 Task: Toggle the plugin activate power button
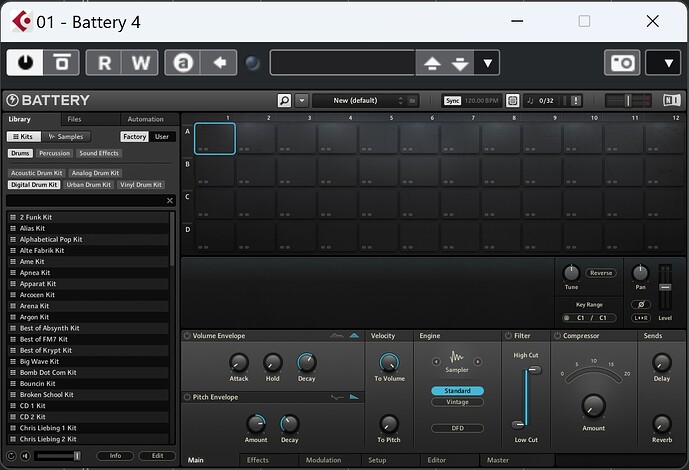coord(25,63)
